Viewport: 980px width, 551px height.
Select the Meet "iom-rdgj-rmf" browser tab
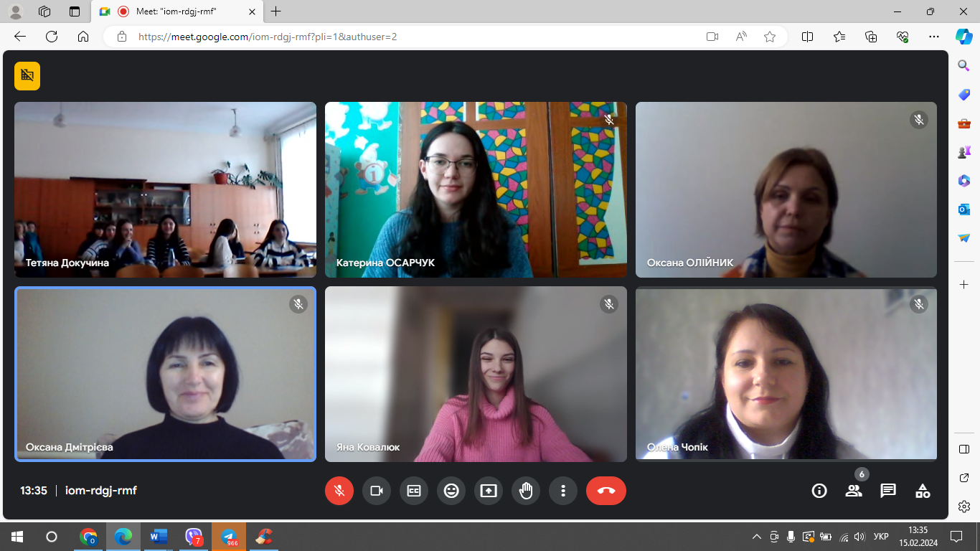click(176, 11)
